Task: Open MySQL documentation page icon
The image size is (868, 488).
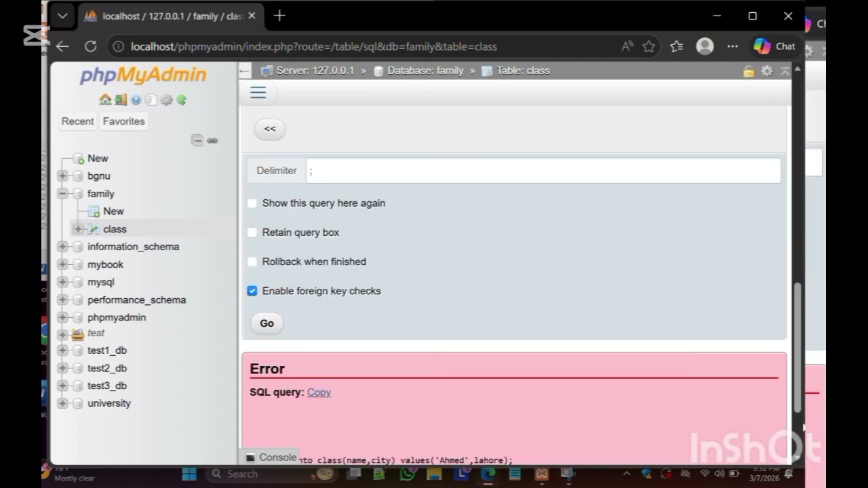Action: [x=151, y=100]
